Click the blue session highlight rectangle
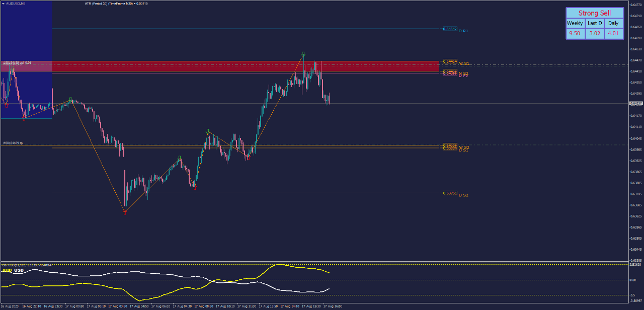644x310 pixels. click(26, 59)
